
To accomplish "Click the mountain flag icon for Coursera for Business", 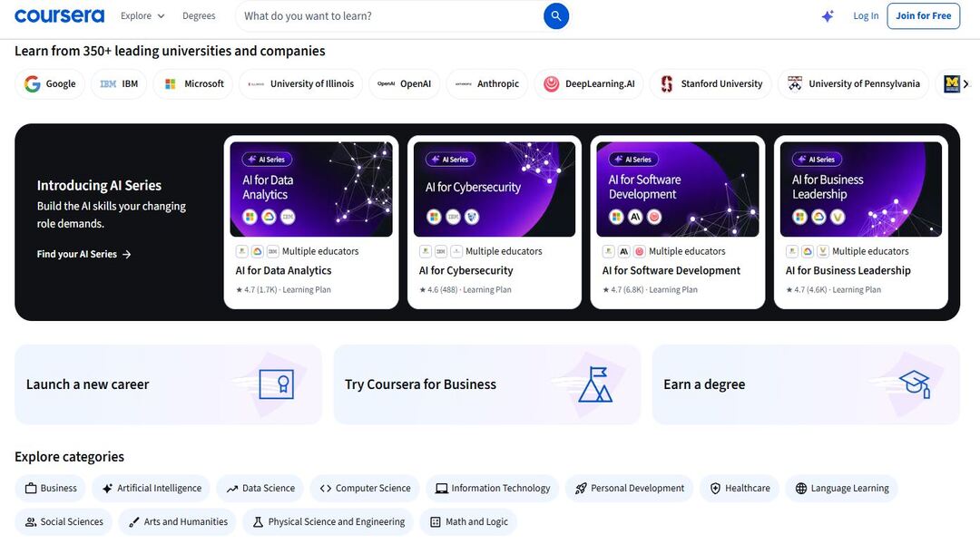I will tap(595, 384).
